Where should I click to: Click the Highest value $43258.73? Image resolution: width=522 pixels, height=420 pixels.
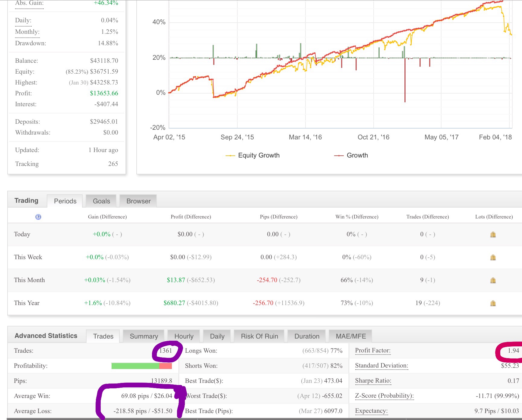(x=104, y=82)
